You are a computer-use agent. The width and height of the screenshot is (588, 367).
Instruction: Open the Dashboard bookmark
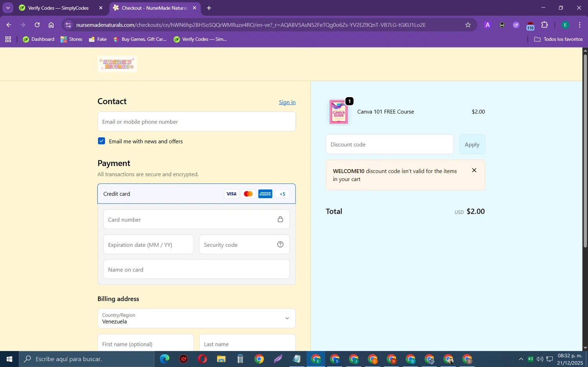pos(39,39)
